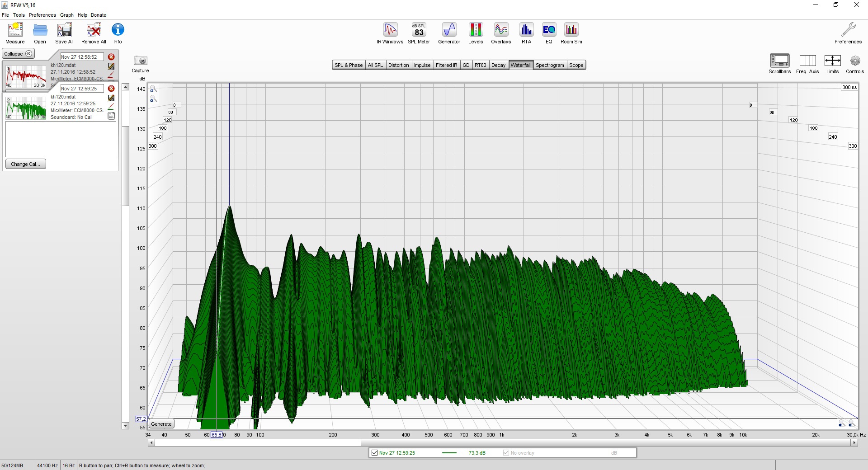Open the Info panel
868x470 pixels.
click(118, 33)
